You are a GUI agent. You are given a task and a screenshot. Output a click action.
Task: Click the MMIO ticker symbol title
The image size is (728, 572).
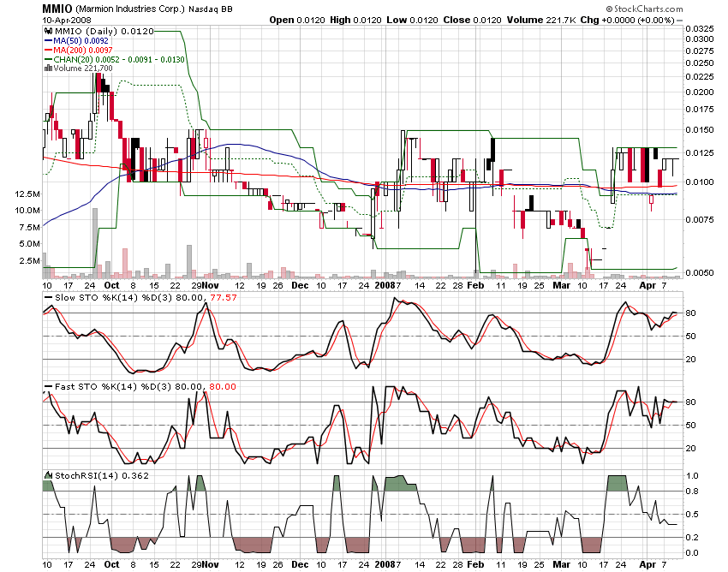(x=57, y=9)
